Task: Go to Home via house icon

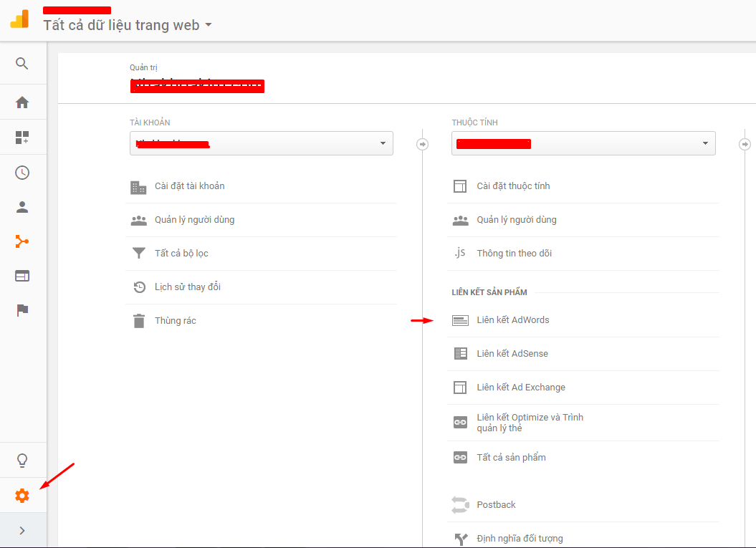Action: 22,102
